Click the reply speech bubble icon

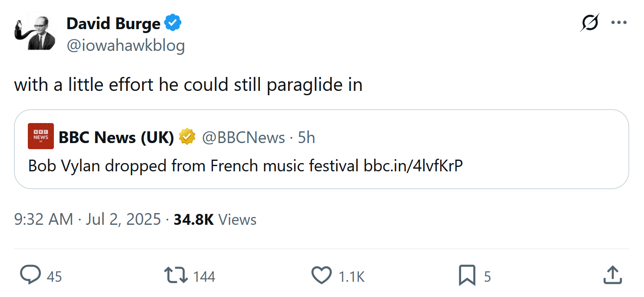[x=31, y=275]
